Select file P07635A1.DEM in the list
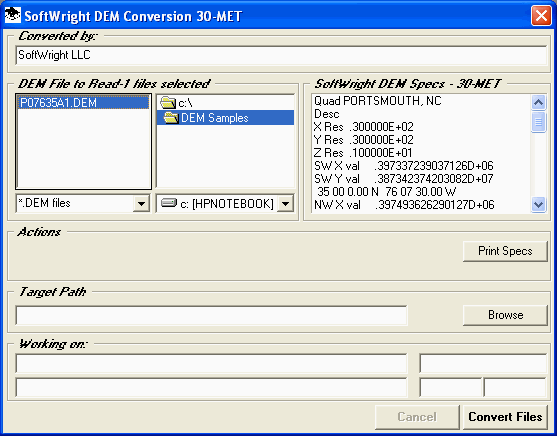This screenshot has height=436, width=557. coord(83,103)
